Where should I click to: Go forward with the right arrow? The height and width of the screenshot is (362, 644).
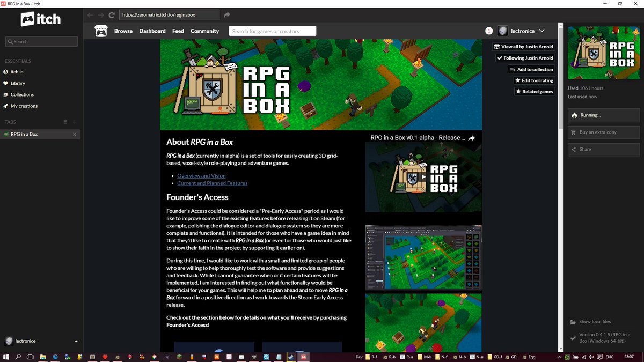click(101, 15)
